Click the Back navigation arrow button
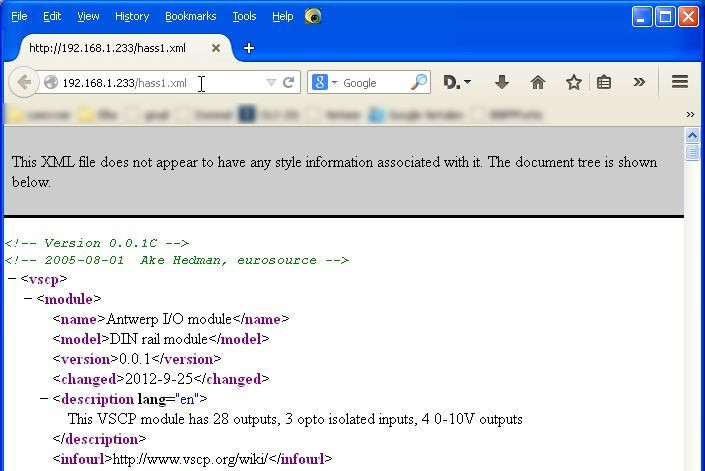 (24, 83)
